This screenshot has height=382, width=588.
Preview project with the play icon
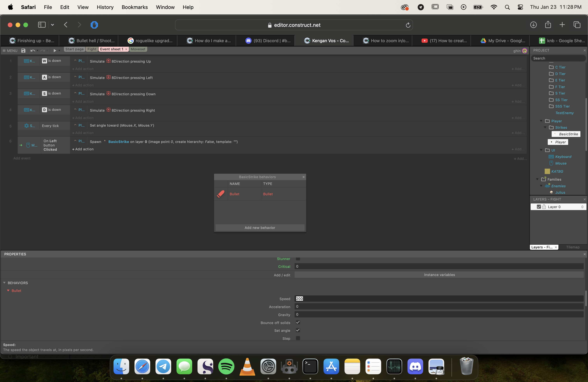(x=55, y=50)
